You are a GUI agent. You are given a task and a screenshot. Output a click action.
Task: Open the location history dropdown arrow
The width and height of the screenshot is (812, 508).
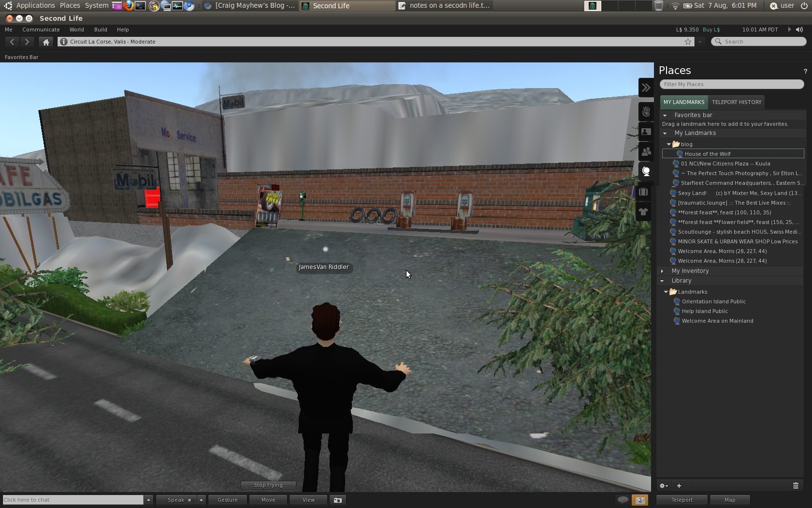point(700,42)
